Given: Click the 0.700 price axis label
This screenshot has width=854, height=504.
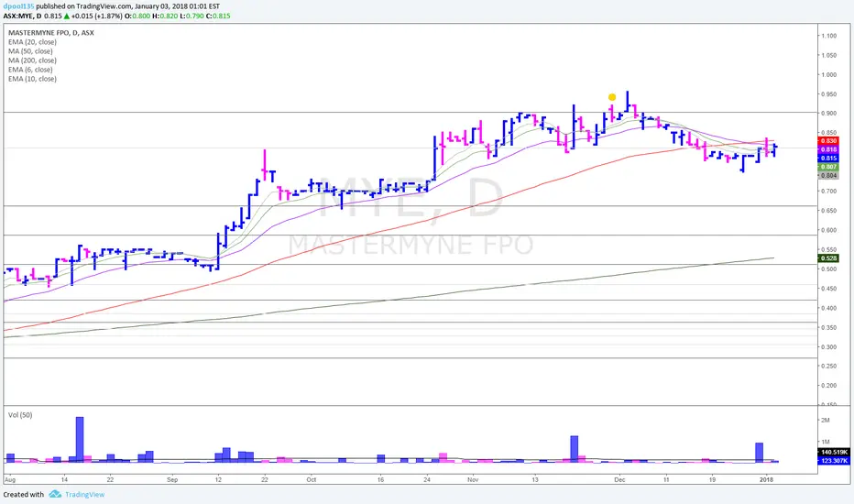Looking at the screenshot, I should pos(829,192).
